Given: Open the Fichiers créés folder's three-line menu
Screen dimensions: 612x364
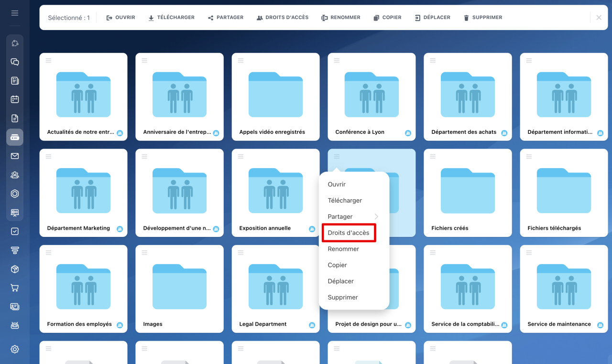Looking at the screenshot, I should point(433,157).
